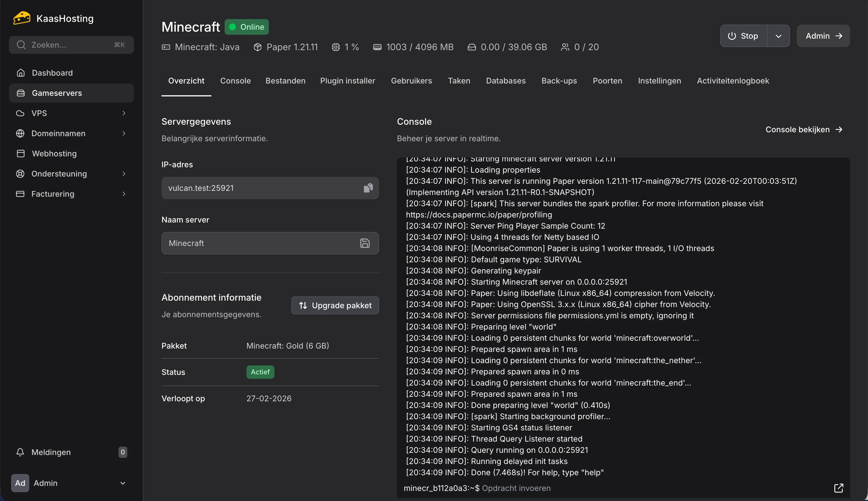Open the Stop button dropdown arrow
The height and width of the screenshot is (501, 868).
(779, 36)
